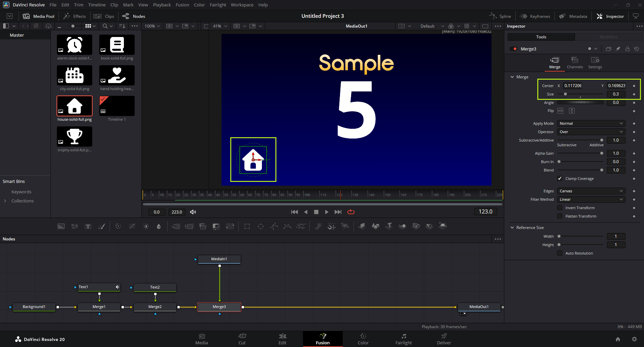
Task: Click the Blend slider handle
Action: [602, 170]
